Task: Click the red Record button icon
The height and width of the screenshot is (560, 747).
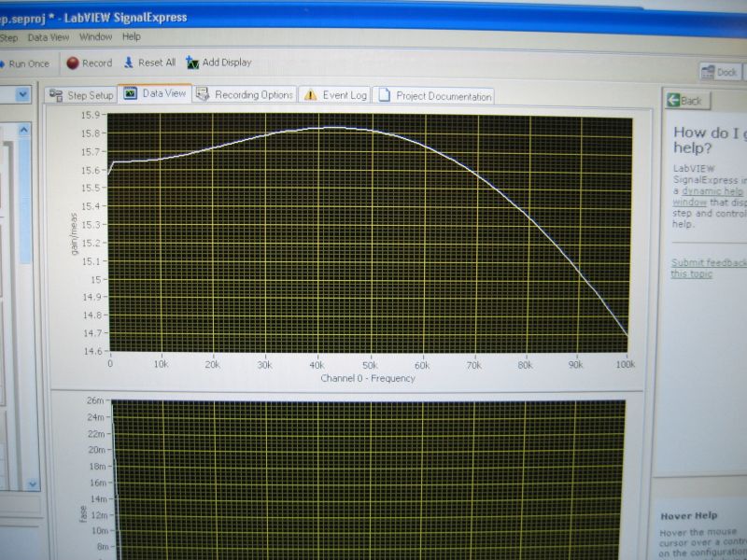Action: tap(73, 63)
